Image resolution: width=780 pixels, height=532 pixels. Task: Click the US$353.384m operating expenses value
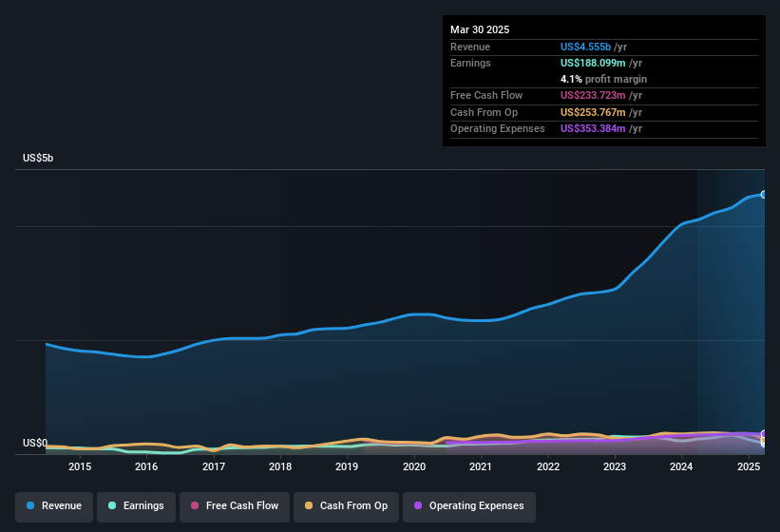593,129
